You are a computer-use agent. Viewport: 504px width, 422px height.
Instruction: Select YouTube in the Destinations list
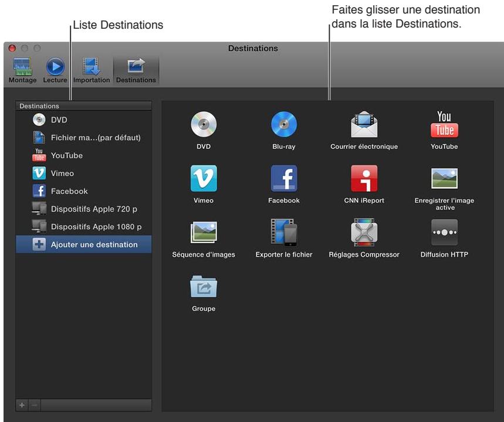(83, 155)
